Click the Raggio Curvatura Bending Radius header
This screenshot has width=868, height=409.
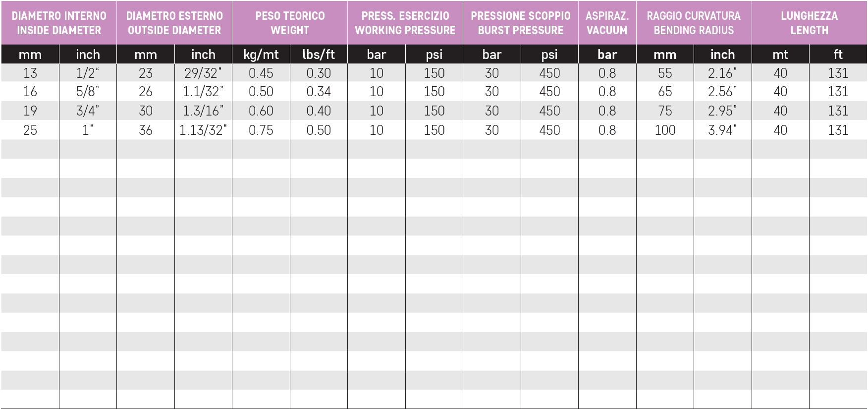694,23
